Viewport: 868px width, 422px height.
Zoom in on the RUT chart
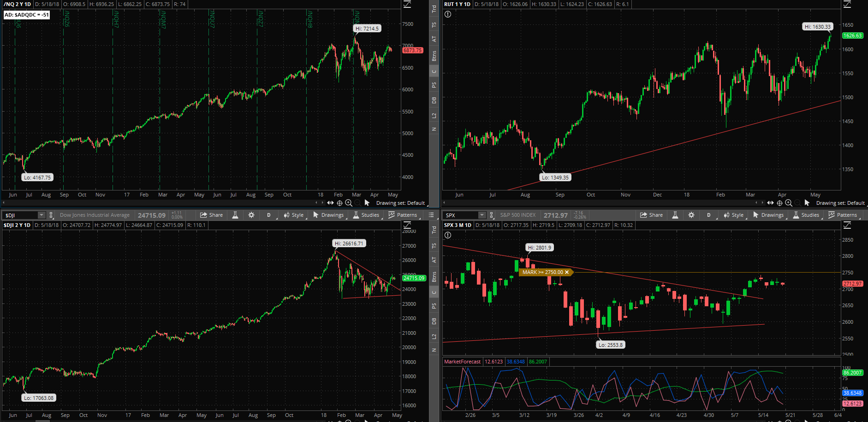tap(789, 203)
